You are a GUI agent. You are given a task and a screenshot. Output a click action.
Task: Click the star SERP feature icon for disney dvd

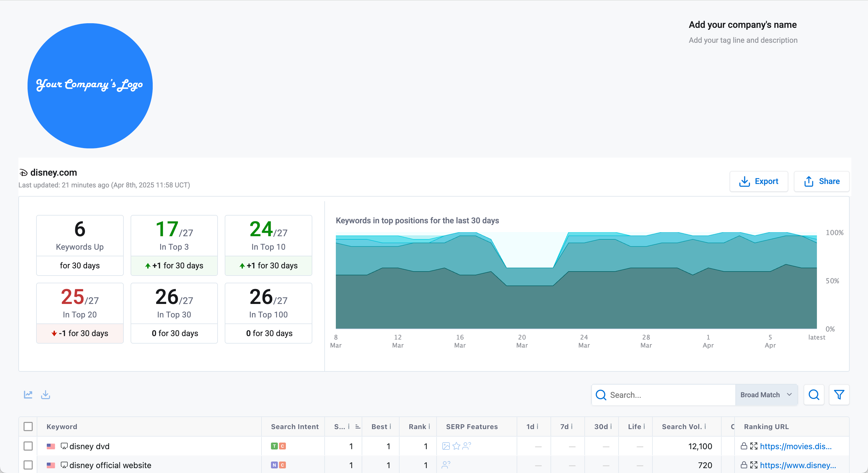pos(456,446)
